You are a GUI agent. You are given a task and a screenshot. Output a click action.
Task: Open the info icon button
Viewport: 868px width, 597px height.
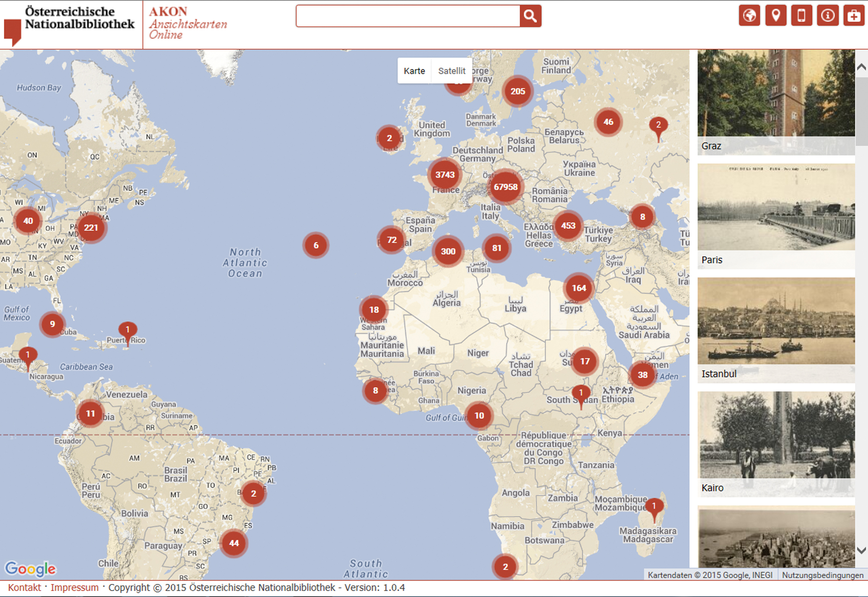tap(827, 16)
